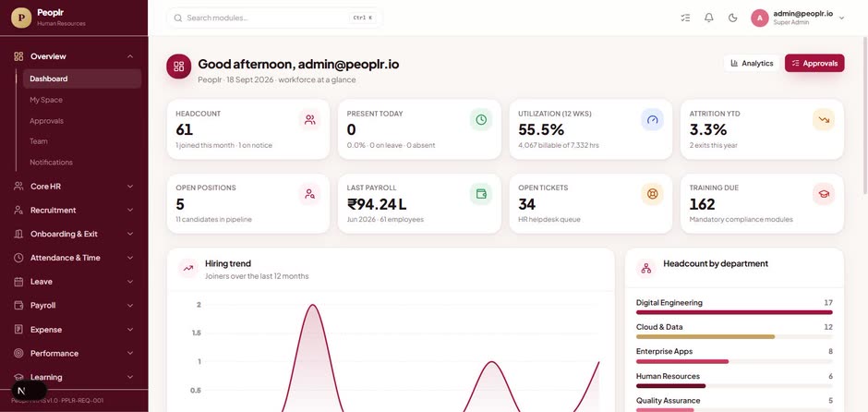Click the Human Resources department row
This screenshot has width=868, height=412.
coord(734,381)
